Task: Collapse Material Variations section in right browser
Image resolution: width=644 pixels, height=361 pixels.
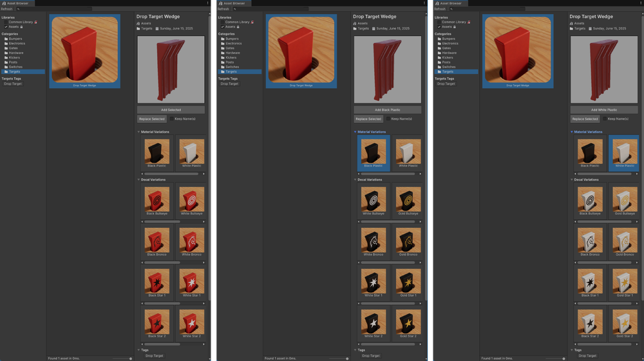Action: pos(572,132)
